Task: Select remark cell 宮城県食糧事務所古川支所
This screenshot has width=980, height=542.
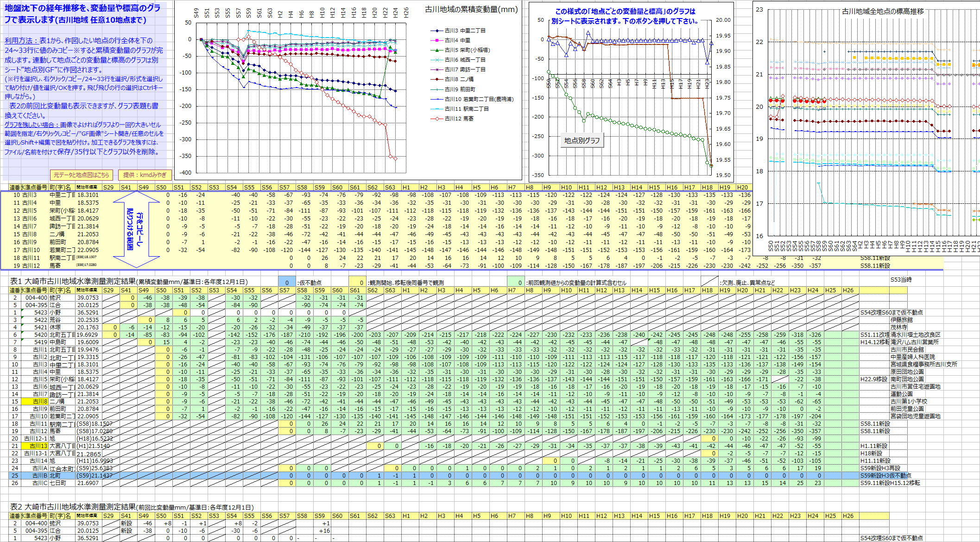Action: [923, 364]
